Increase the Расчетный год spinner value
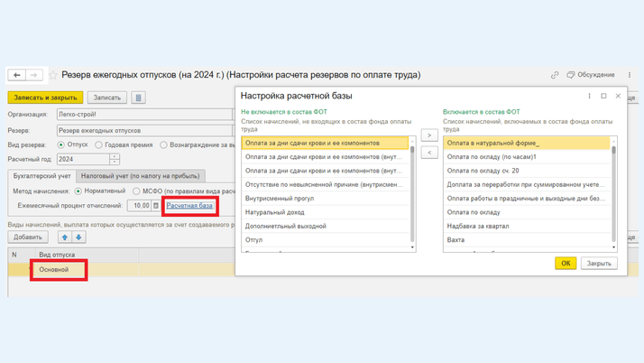Image resolution: width=644 pixels, height=363 pixels. click(115, 156)
